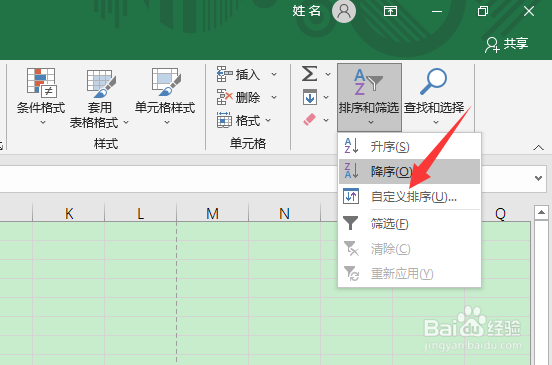Click the user account avatar icon
Image resolution: width=552 pixels, height=365 pixels.
pos(344,11)
